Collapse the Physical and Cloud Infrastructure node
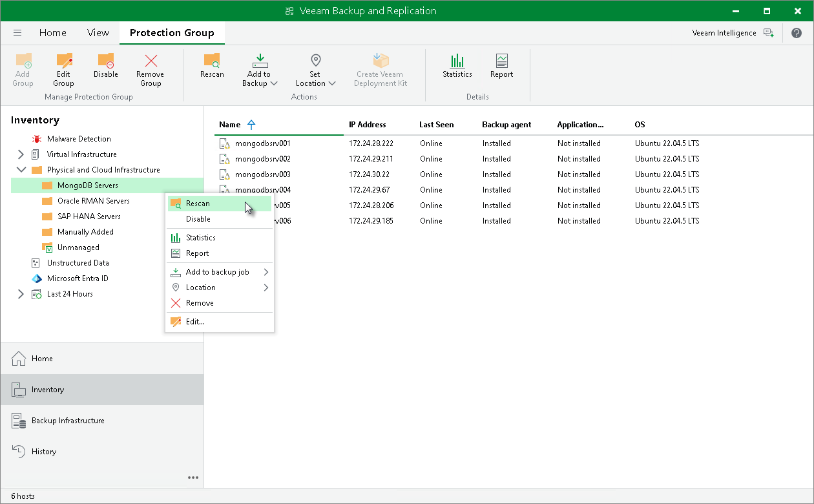814x504 pixels. click(x=21, y=170)
